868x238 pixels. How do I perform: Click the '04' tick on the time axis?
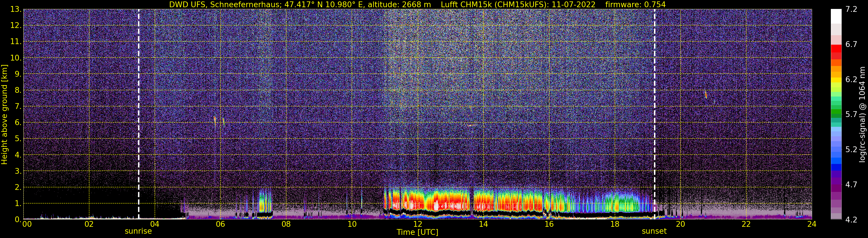[x=155, y=224]
